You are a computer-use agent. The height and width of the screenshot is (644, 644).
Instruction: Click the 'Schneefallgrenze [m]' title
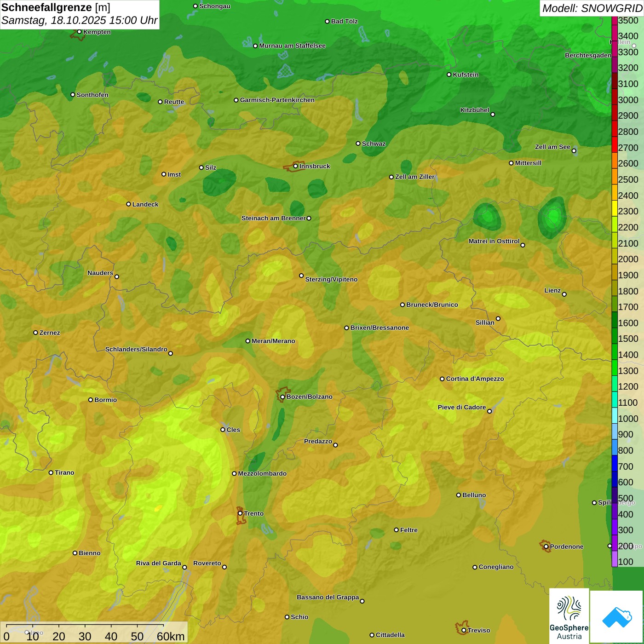[56, 7]
